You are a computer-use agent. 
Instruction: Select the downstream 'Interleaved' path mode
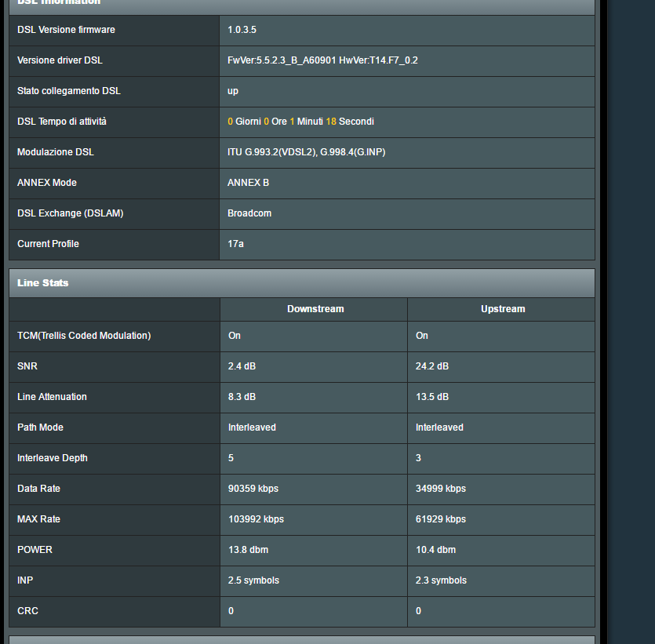pyautogui.click(x=252, y=428)
